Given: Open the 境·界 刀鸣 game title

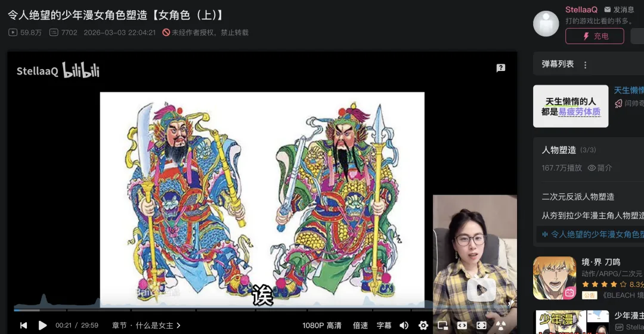Looking at the screenshot, I should [x=601, y=262].
